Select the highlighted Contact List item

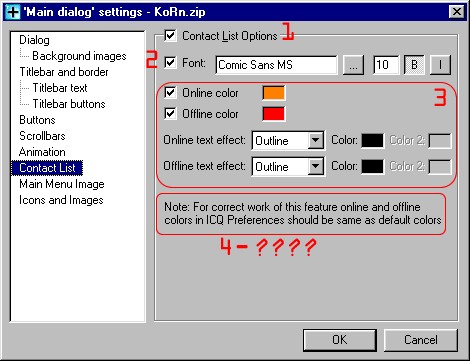[47, 168]
